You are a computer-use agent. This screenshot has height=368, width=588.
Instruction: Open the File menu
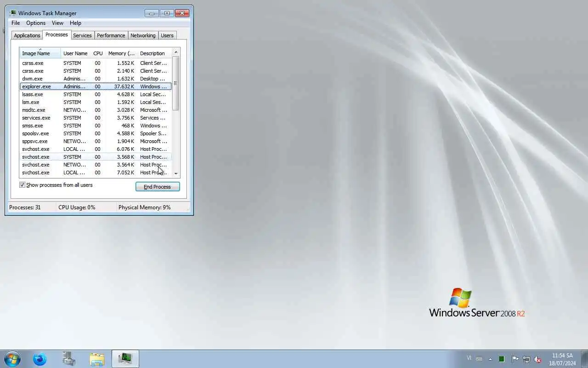pos(16,23)
